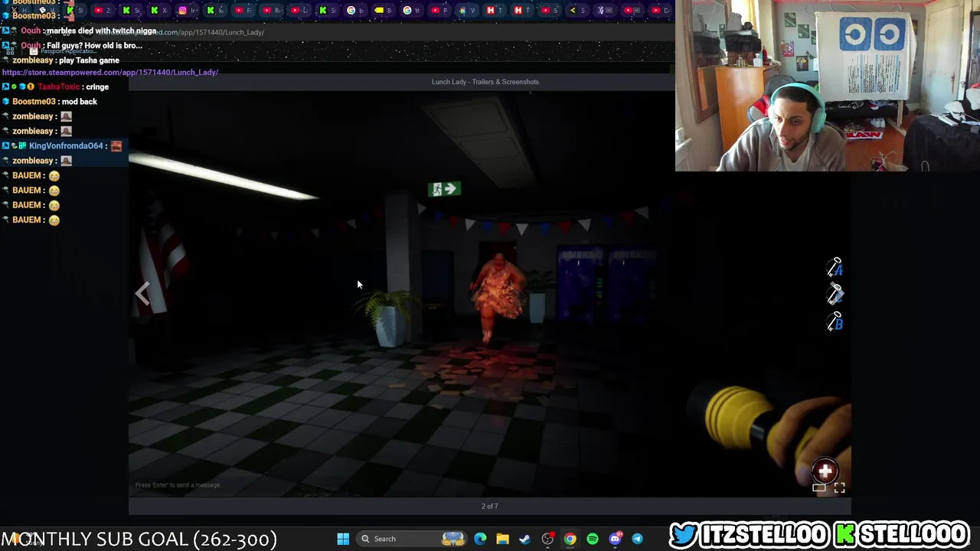Open the purple Steam store Lunch_Lady link in chat

pyautogui.click(x=110, y=72)
